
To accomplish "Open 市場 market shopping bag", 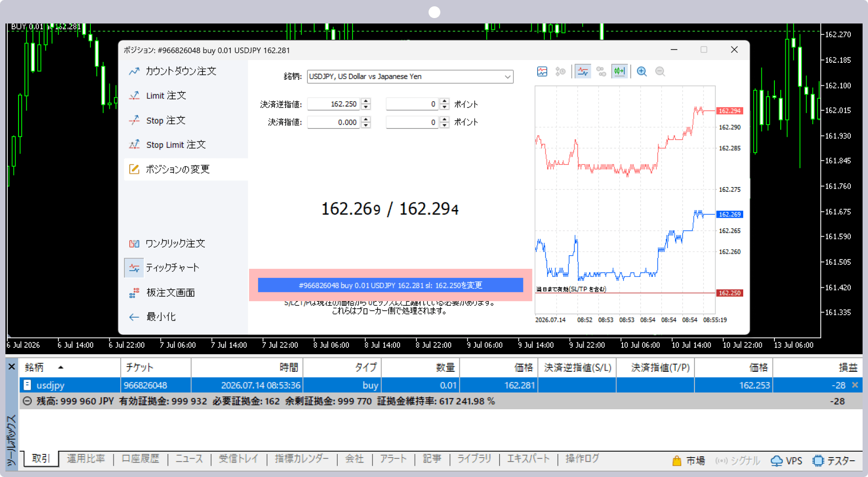I will (689, 461).
